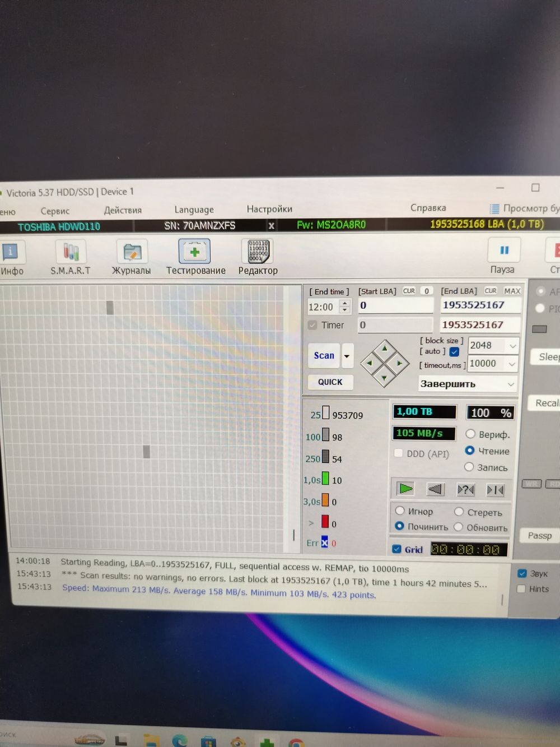This screenshot has height=747, width=560.
Task: Move scan position up with top diamond arrow
Action: click(x=385, y=349)
